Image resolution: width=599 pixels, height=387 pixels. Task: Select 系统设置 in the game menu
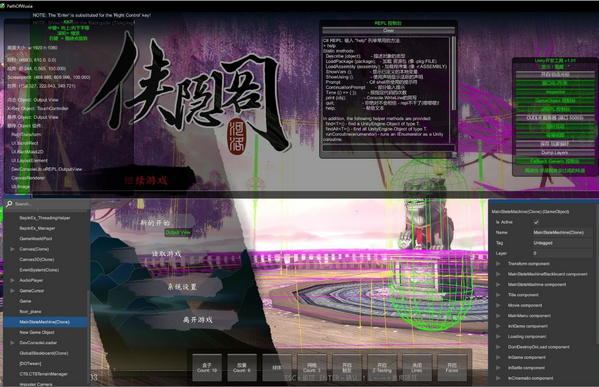point(182,287)
